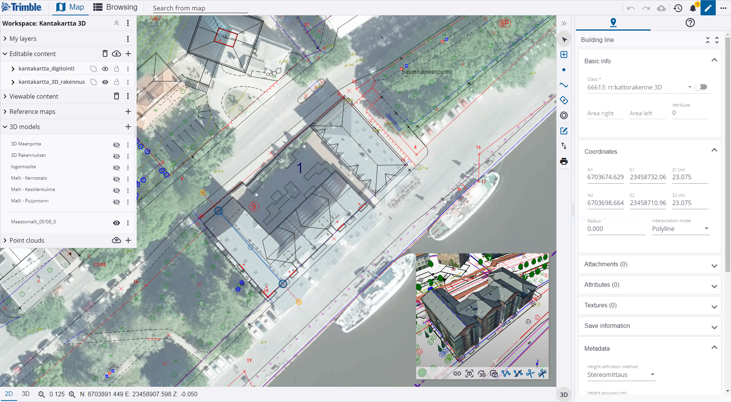Switch to the Browsing tab
The width and height of the screenshot is (731, 402).
[x=116, y=7]
